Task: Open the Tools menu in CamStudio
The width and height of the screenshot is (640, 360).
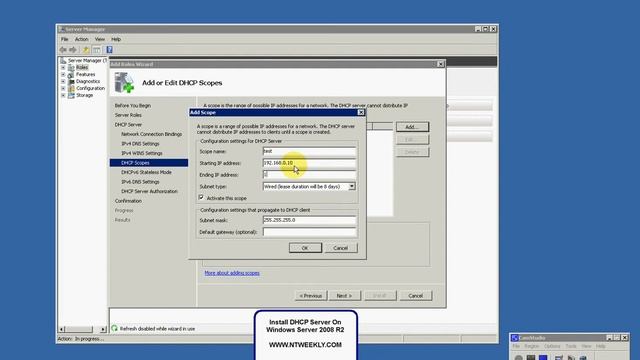Action: [571, 346]
